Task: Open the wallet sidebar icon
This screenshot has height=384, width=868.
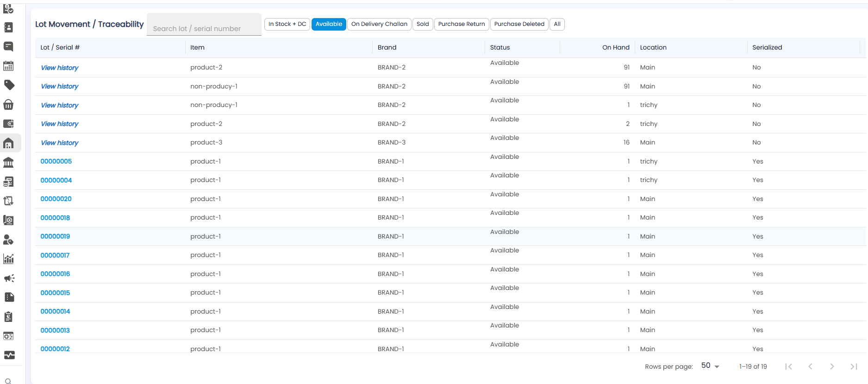Action: (x=8, y=124)
